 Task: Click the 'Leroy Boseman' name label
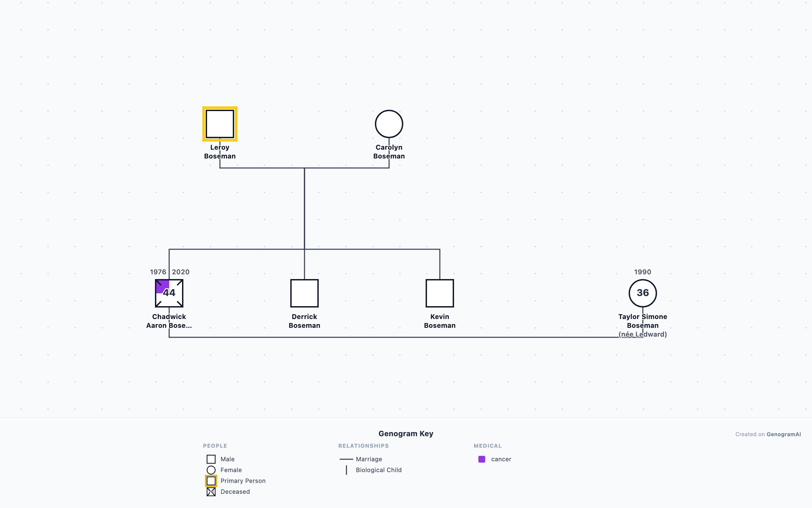pos(220,152)
